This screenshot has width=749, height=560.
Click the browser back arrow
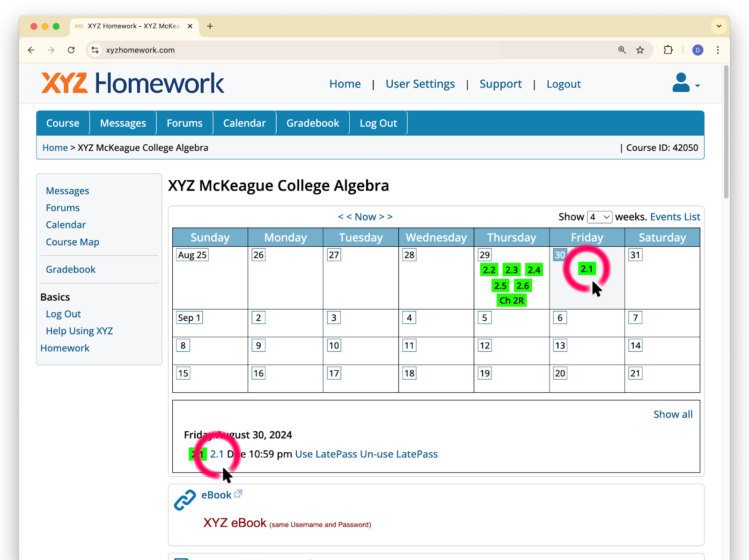(x=31, y=50)
